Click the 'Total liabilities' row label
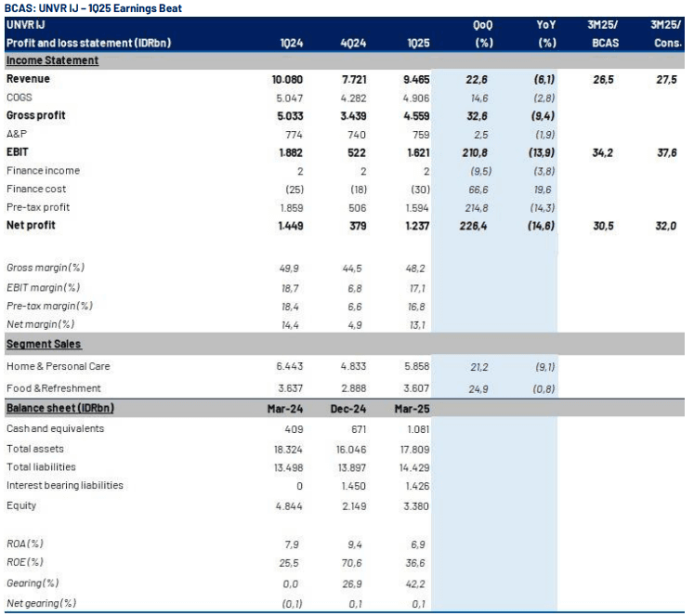694x616 pixels. [41, 466]
